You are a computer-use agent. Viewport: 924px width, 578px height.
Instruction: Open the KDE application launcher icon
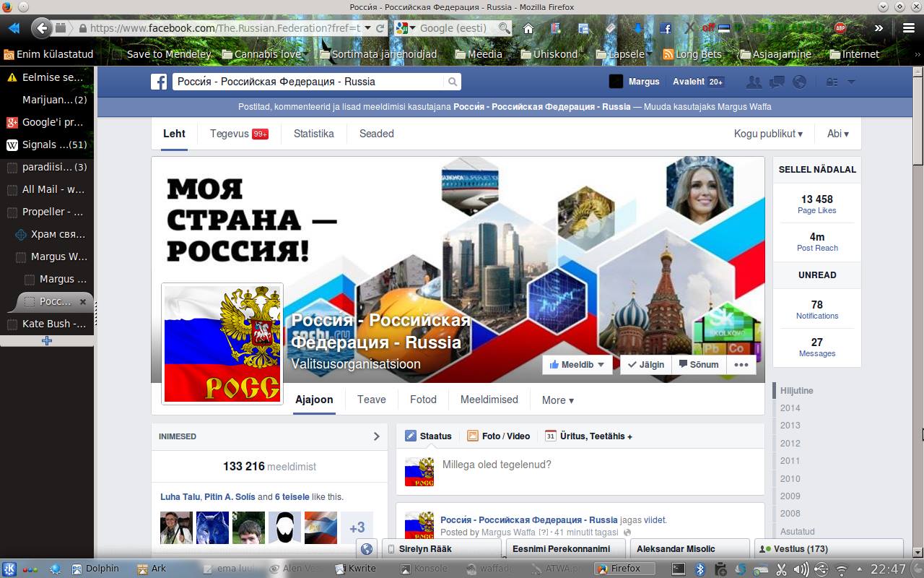click(11, 569)
